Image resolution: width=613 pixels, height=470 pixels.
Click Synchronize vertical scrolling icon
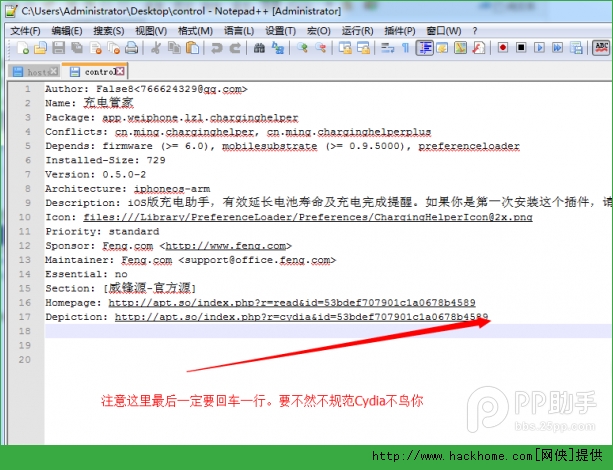coord(345,48)
